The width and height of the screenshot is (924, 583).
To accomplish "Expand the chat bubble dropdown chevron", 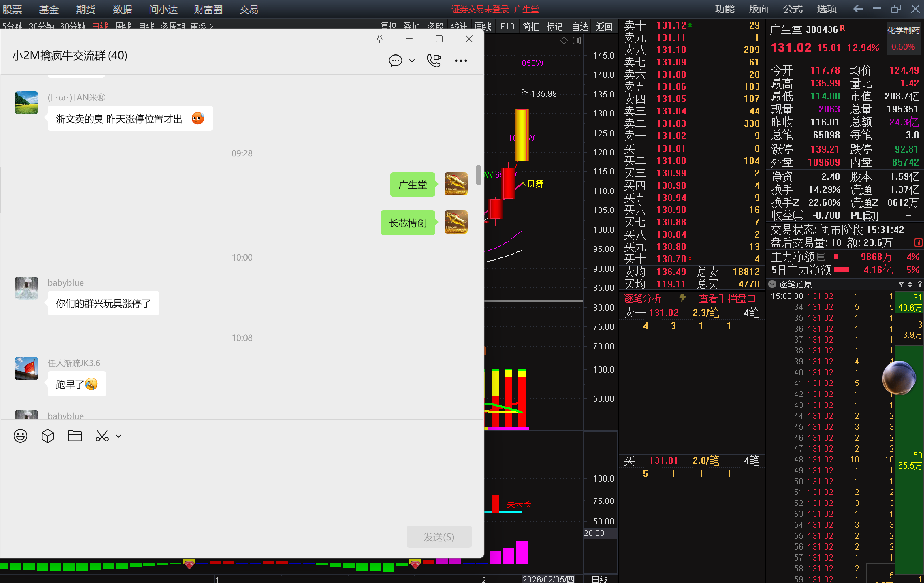I will (x=412, y=60).
